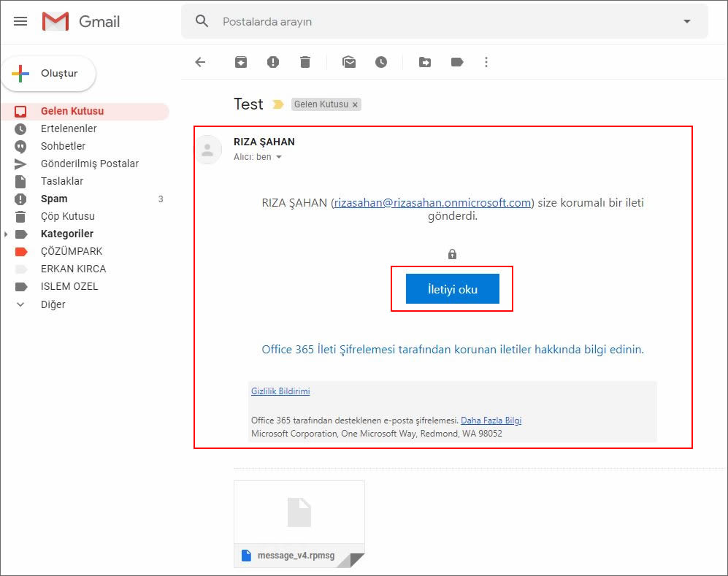Click the Çöp Kutusu trash icon in sidebar

(20, 217)
